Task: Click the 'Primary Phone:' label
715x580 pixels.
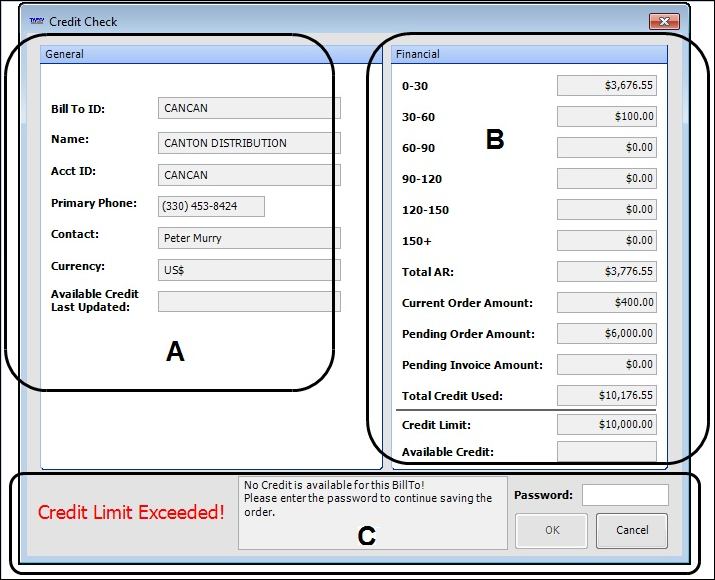Action: coord(94,203)
